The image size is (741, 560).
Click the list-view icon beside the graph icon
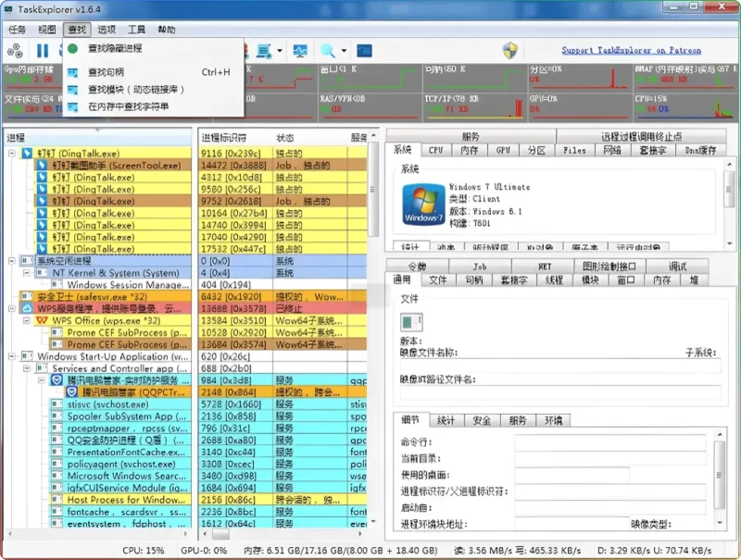[266, 51]
